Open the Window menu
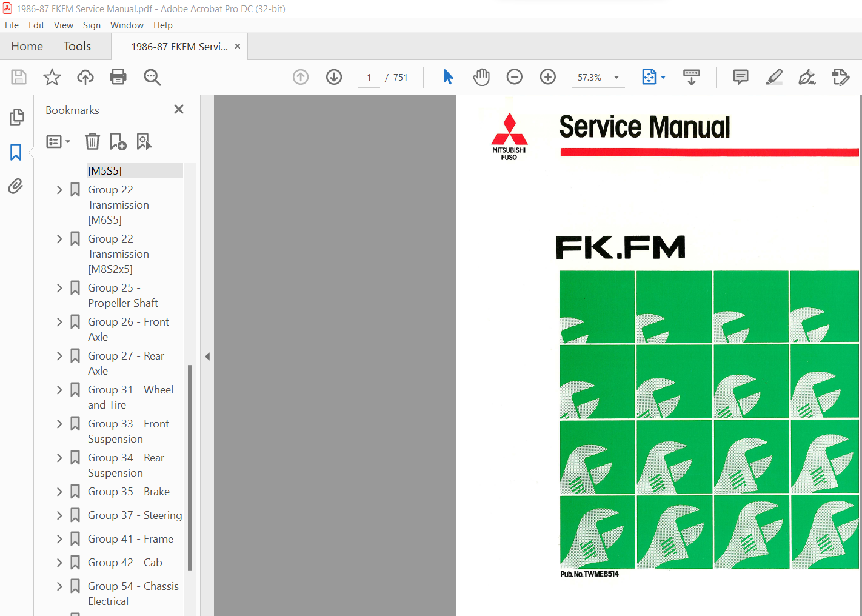Screen dimensions: 862x616 [127, 25]
